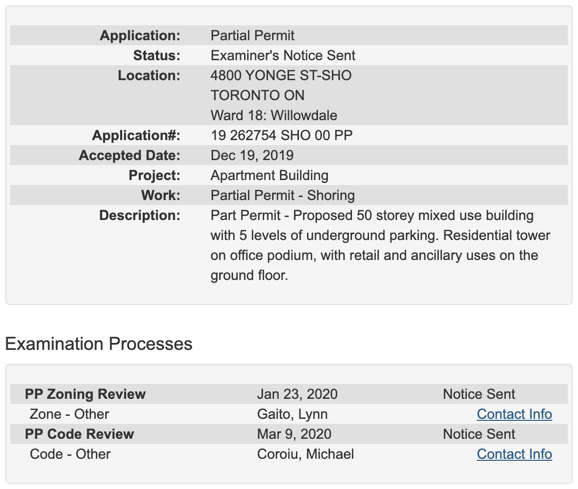Click the Ward 18: Willowdale text

(274, 115)
